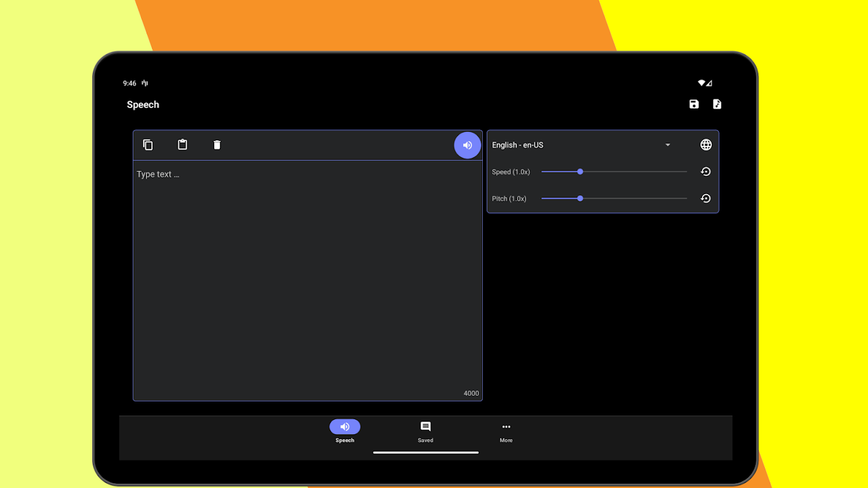
Task: Switch to the Saved tab
Action: 425,431
